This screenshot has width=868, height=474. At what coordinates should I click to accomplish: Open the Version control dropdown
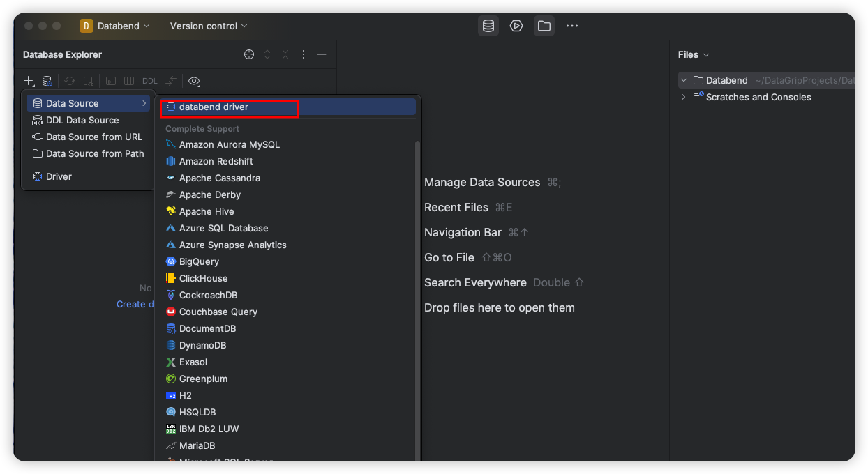pos(209,26)
